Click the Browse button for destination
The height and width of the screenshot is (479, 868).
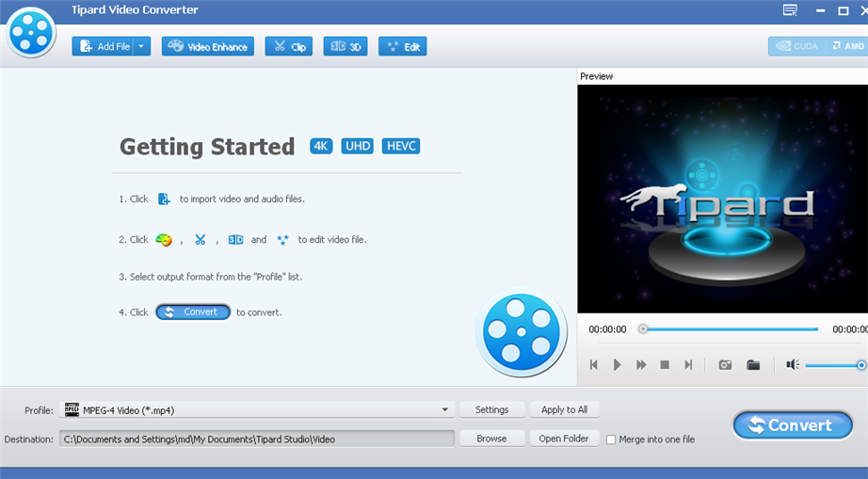pyautogui.click(x=491, y=439)
